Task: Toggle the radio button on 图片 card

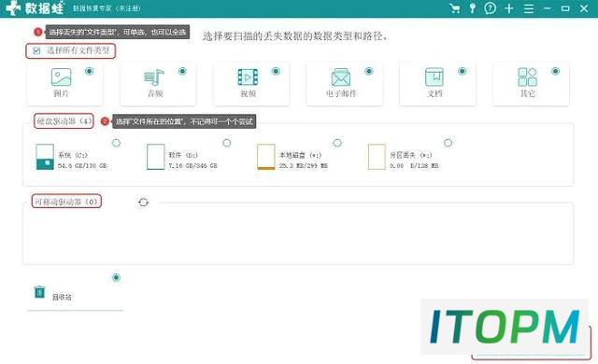Action: coord(90,71)
